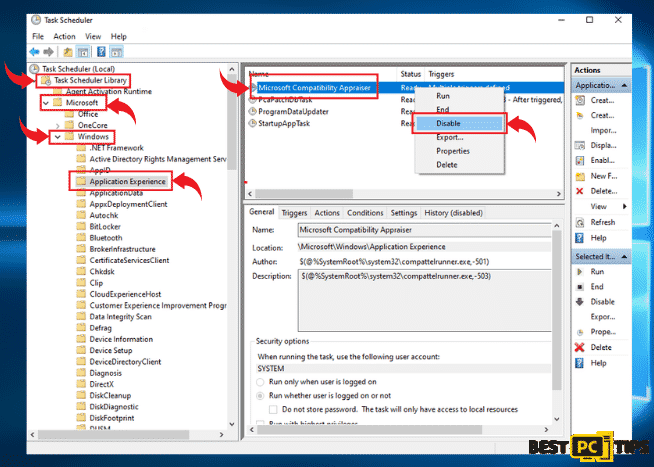Switch to the Settings tab
The image size is (654, 467).
pyautogui.click(x=404, y=213)
